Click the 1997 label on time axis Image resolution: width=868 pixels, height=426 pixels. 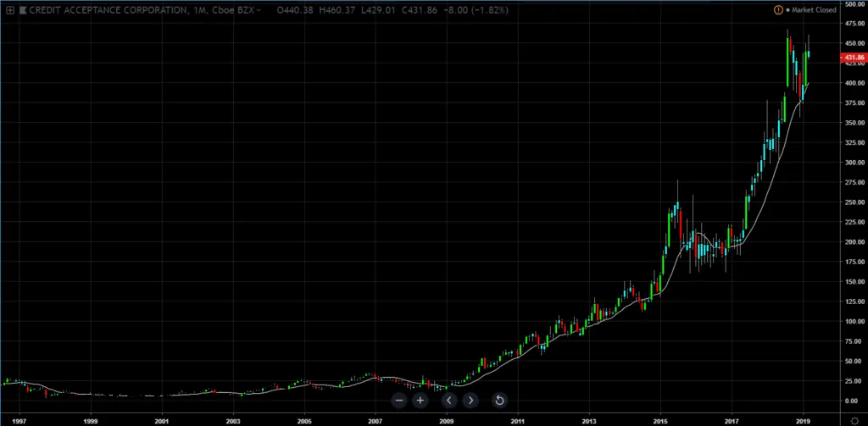pos(20,420)
